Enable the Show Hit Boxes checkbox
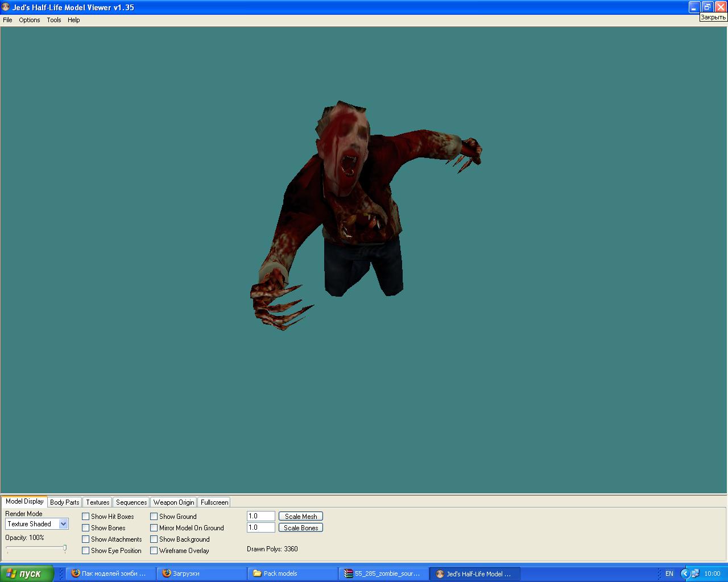728x582 pixels. [86, 517]
